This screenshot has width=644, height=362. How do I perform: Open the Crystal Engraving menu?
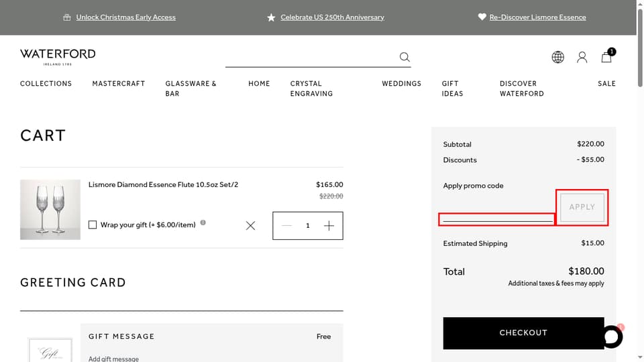pyautogui.click(x=312, y=88)
